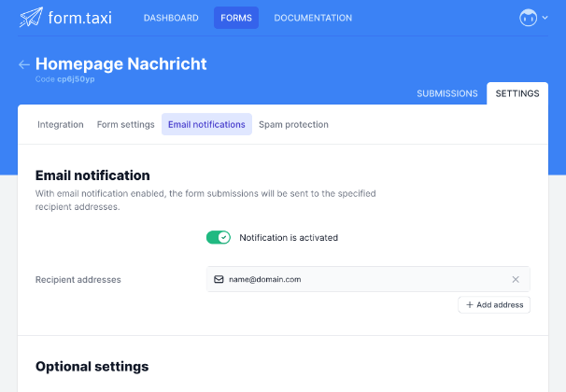This screenshot has height=392, width=566.
Task: Toggle the email notification switch
Action: (219, 237)
